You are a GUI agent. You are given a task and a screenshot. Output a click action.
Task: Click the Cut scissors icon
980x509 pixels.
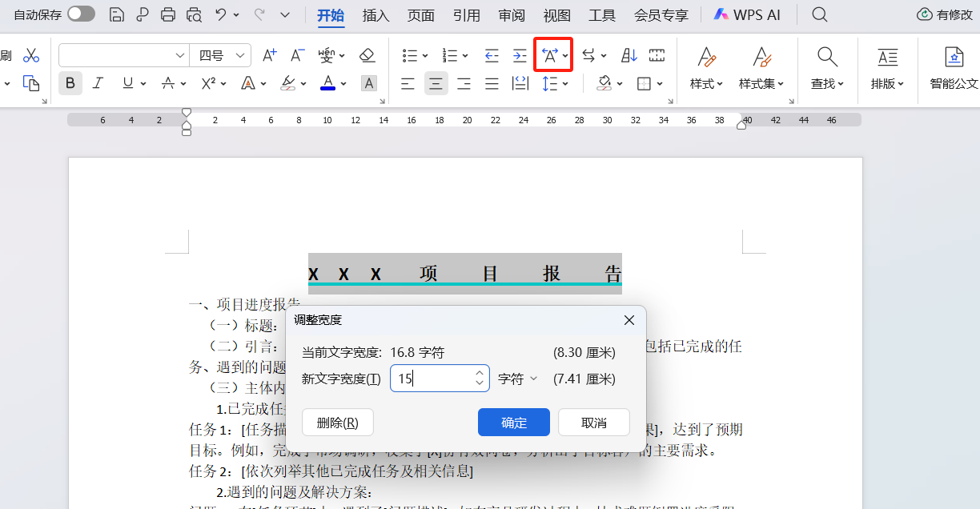click(31, 54)
